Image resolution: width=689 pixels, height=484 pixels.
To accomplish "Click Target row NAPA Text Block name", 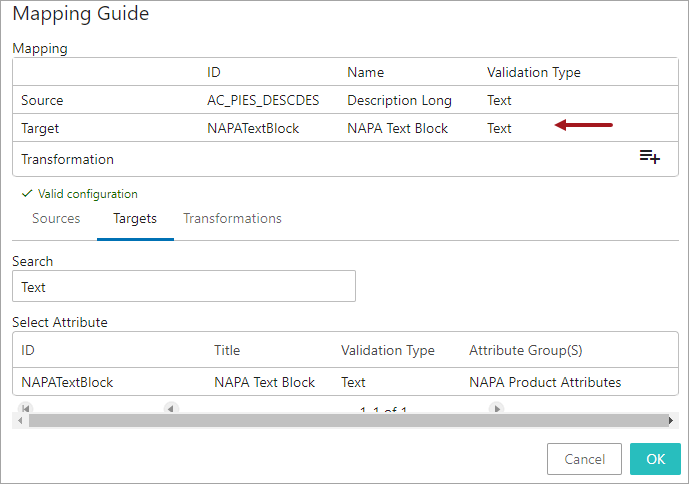I will 397,128.
